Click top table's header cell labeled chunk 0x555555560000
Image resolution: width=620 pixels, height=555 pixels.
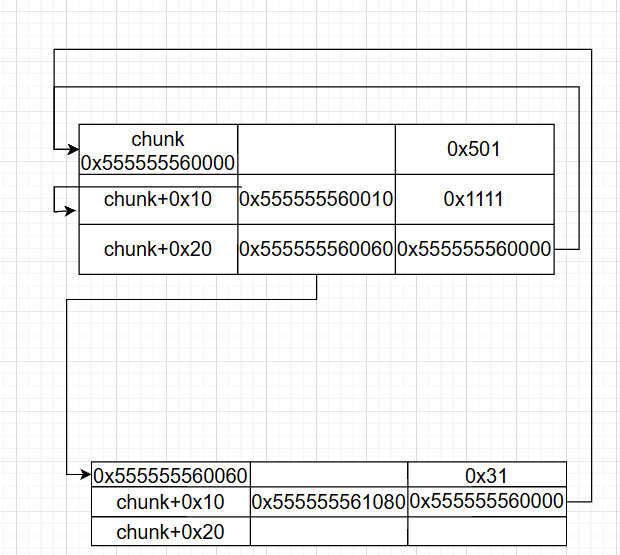coord(158,150)
